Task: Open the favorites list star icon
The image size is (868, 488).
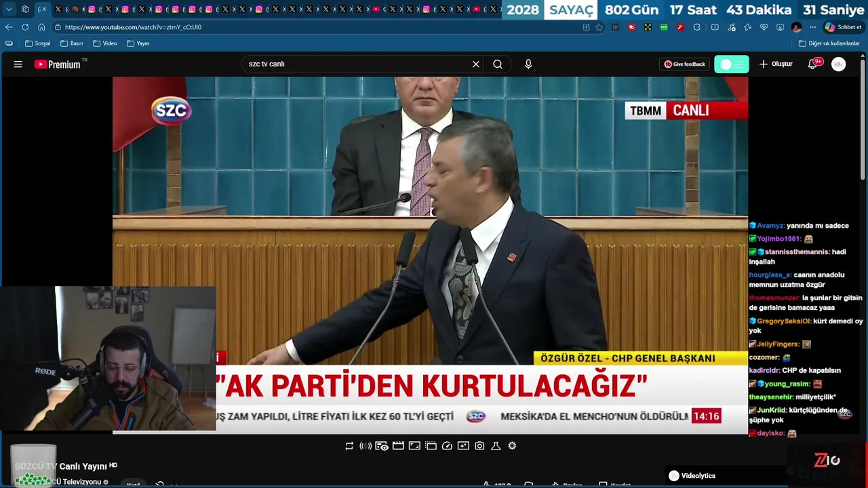Action: point(747,27)
